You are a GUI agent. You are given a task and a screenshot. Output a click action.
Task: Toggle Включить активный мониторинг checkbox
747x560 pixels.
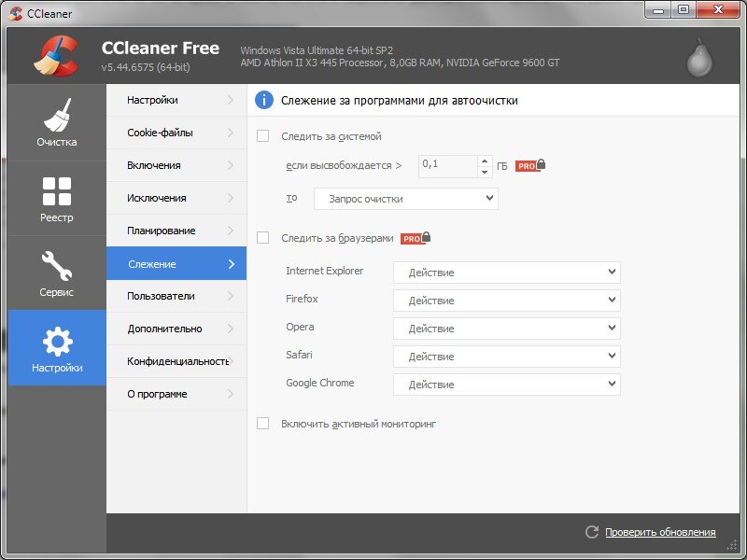263,424
